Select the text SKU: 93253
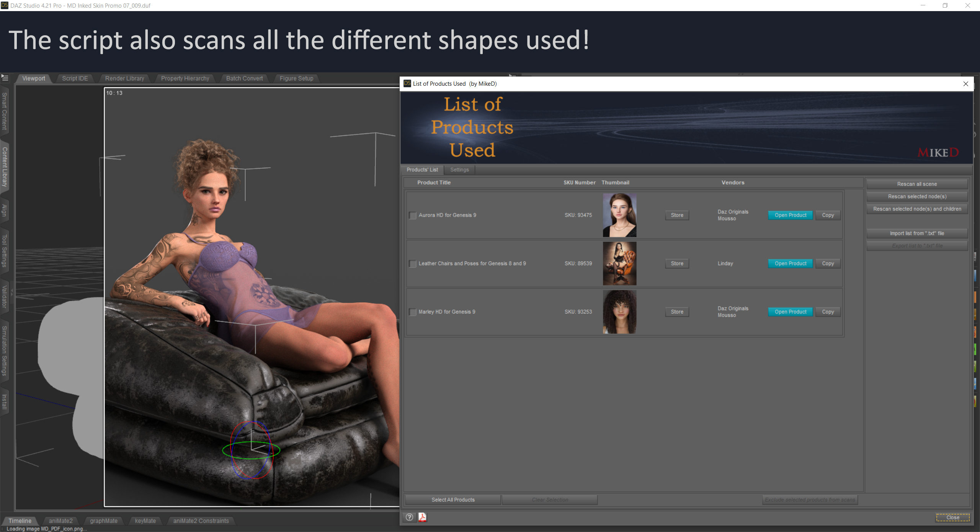Screen dimensions: 980x532 (x=578, y=312)
